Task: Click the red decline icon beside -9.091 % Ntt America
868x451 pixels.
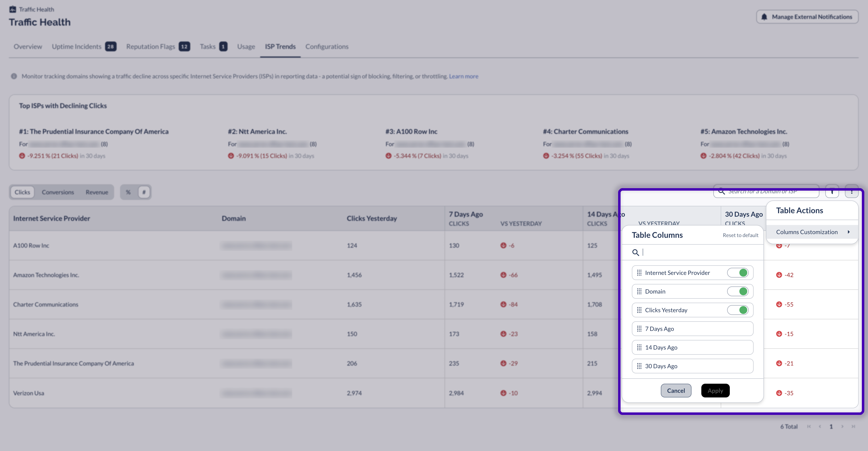Action: [231, 156]
